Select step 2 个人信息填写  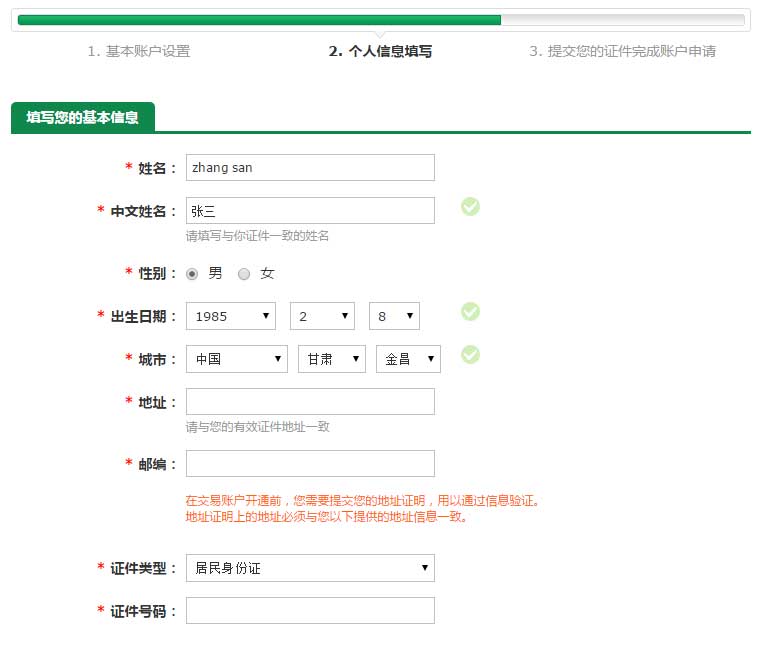pos(380,52)
